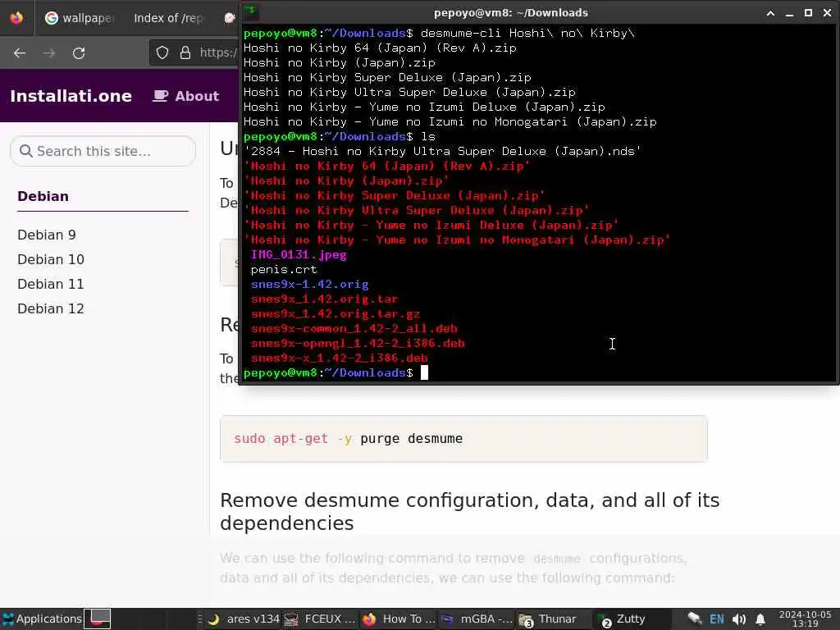Viewport: 840px width, 630px height.
Task: Switch to the ares v134 window from the taskbar
Action: pyautogui.click(x=244, y=619)
